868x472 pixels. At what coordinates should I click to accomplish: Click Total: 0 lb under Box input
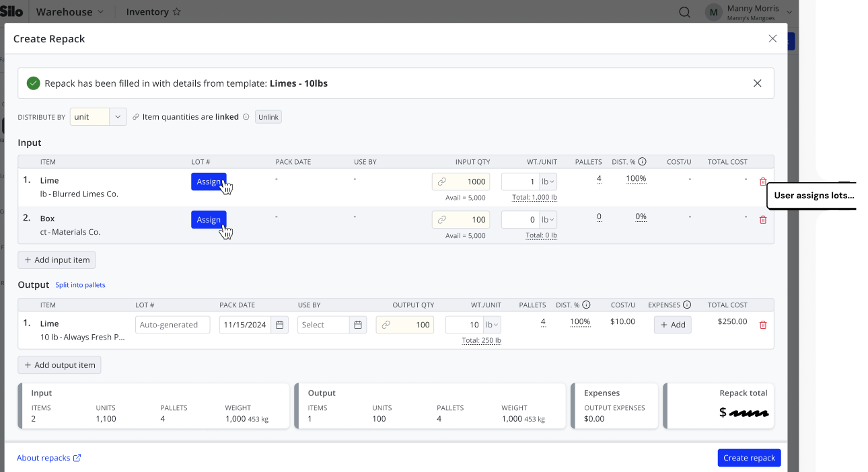(x=542, y=236)
